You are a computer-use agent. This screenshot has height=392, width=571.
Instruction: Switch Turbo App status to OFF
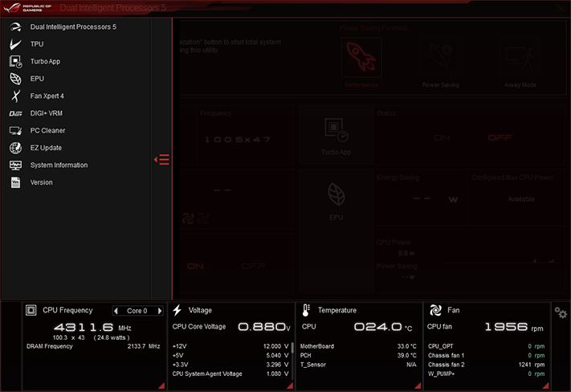coord(500,137)
